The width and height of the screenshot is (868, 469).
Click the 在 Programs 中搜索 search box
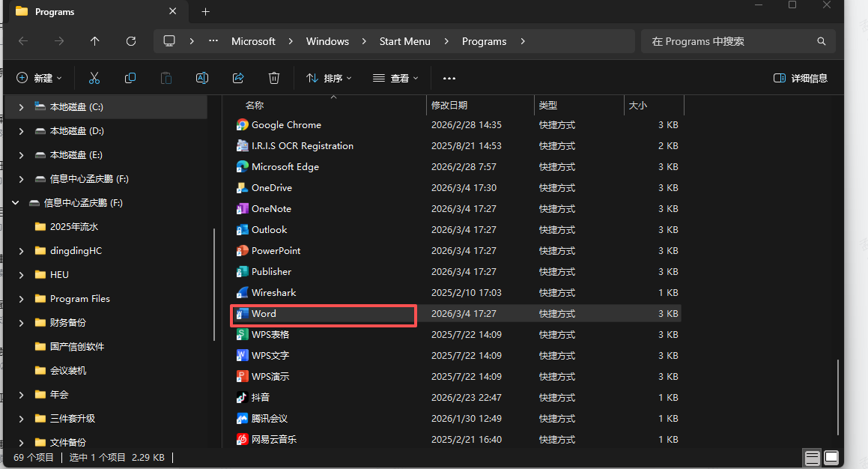(x=730, y=41)
